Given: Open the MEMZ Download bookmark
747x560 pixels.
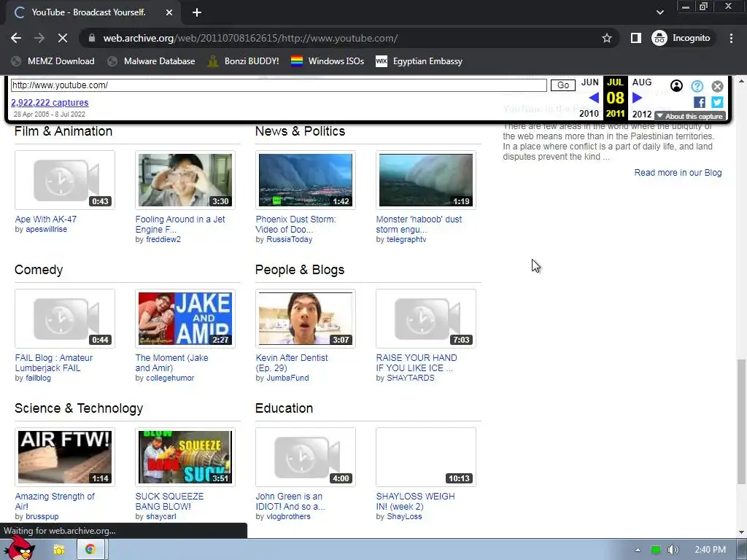Looking at the screenshot, I should [53, 61].
